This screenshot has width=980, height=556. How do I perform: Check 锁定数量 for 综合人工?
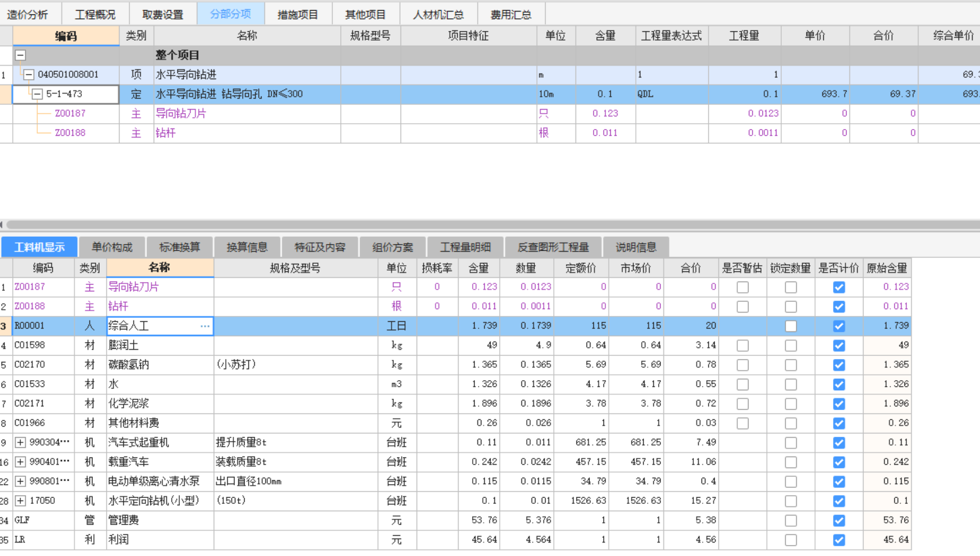pos(791,326)
